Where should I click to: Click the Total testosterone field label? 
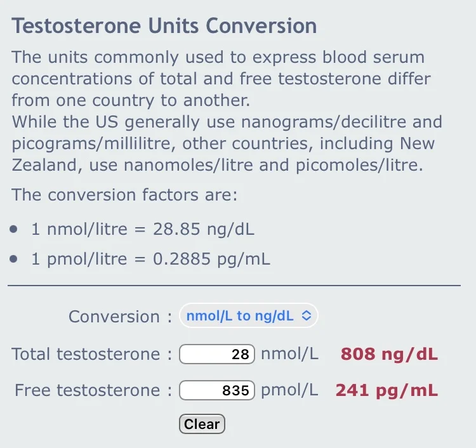pyautogui.click(x=91, y=354)
